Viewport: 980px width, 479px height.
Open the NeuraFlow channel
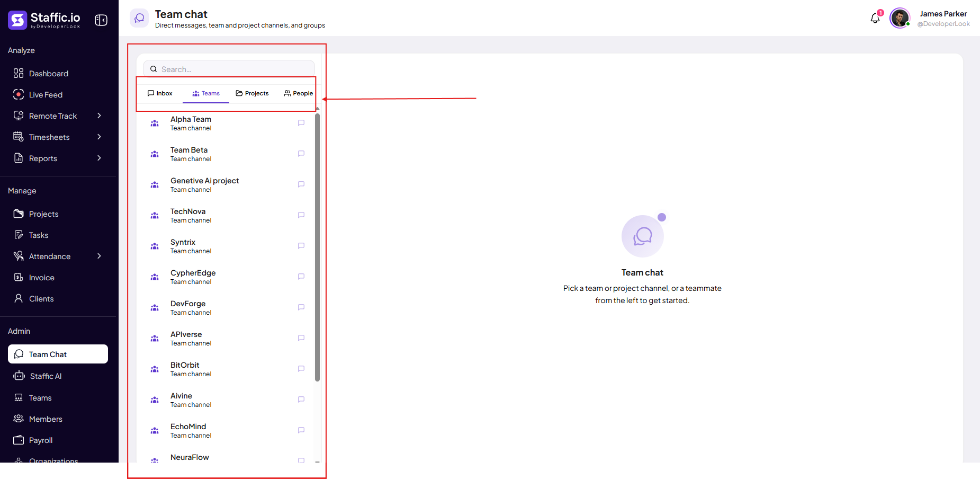[226, 456]
